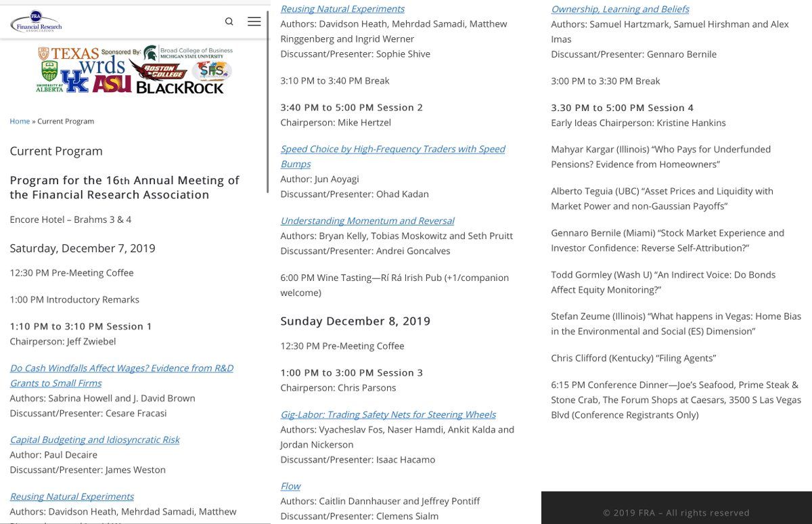
Task: Open "Understanding Momentum and Reversal" paper link
Action: tap(367, 221)
